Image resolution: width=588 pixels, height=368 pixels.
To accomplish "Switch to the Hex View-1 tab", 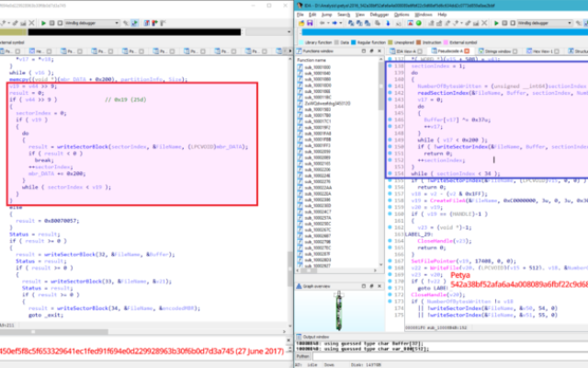I will 543,52.
